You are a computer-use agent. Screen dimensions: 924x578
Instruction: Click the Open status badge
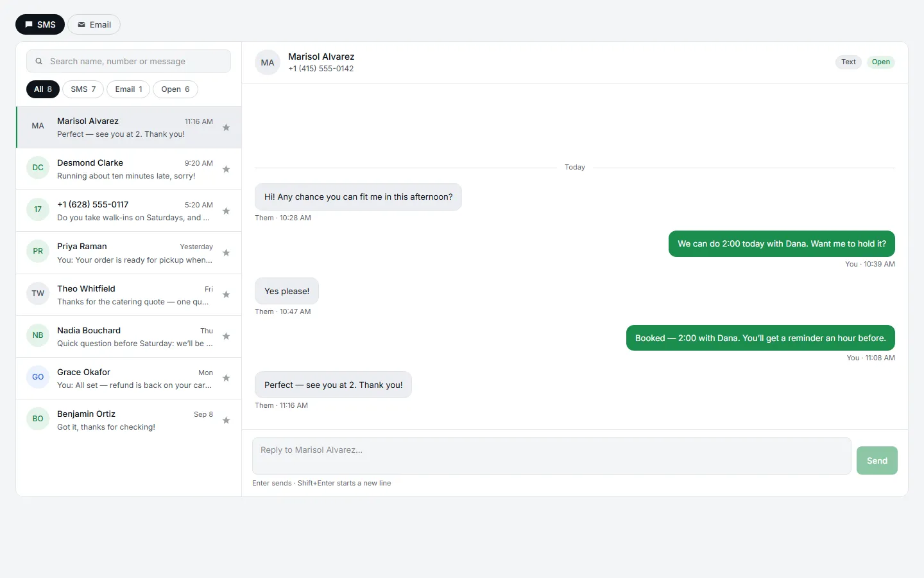pyautogui.click(x=881, y=62)
